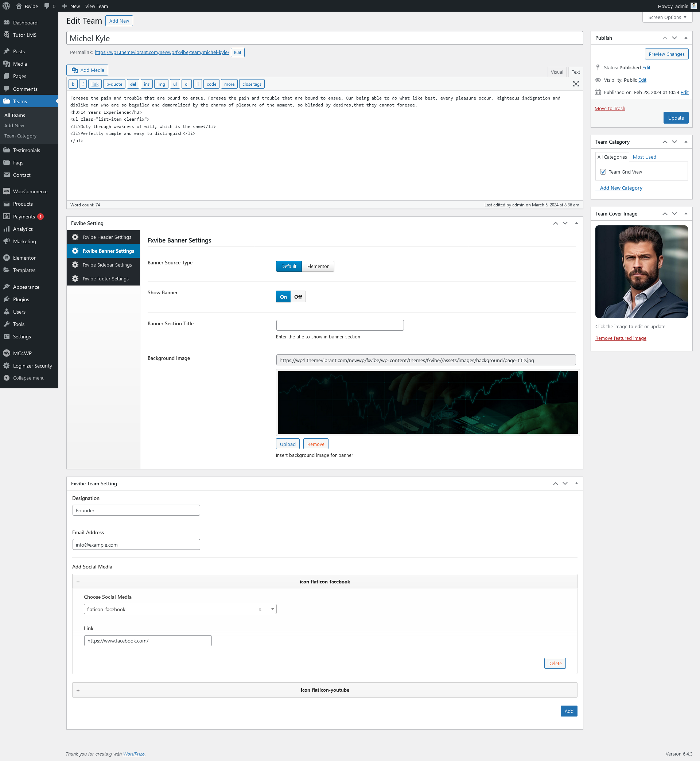Screen dimensions: 700x761
Task: Click the Elementor sidebar icon
Action: pyautogui.click(x=7, y=258)
